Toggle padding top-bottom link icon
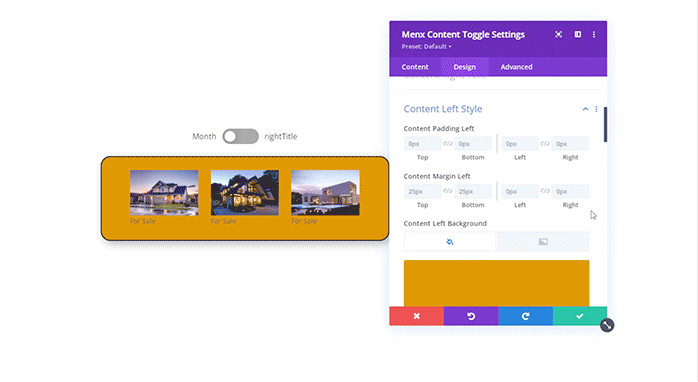The width and height of the screenshot is (698, 382). coord(448,143)
